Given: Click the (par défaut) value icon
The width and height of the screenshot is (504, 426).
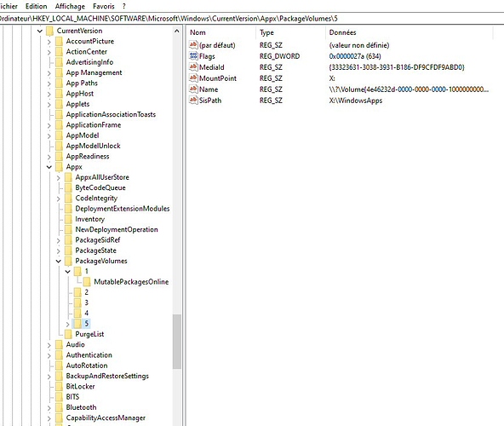Looking at the screenshot, I should (193, 44).
